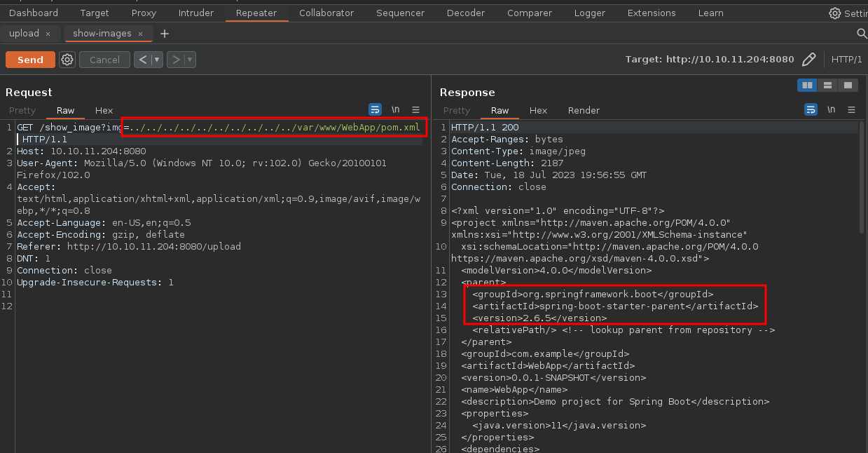This screenshot has height=453, width=868.
Task: Switch Request view to Raw
Action: click(66, 110)
